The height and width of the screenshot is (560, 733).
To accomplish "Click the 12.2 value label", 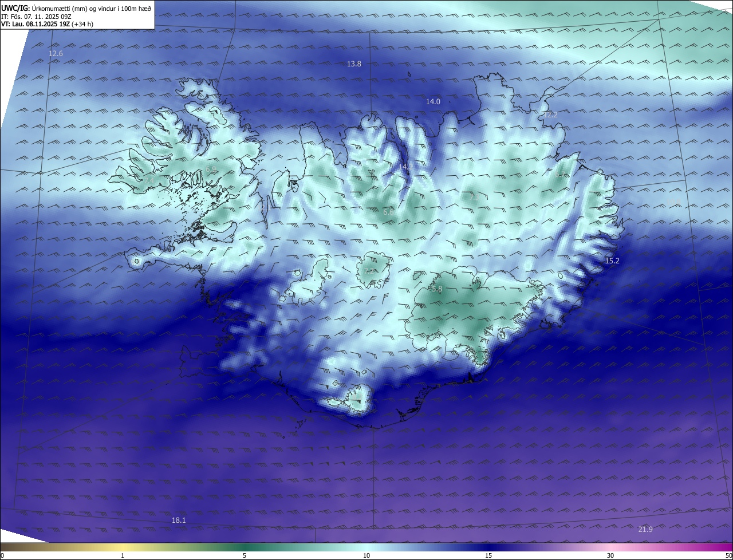I will [x=550, y=115].
